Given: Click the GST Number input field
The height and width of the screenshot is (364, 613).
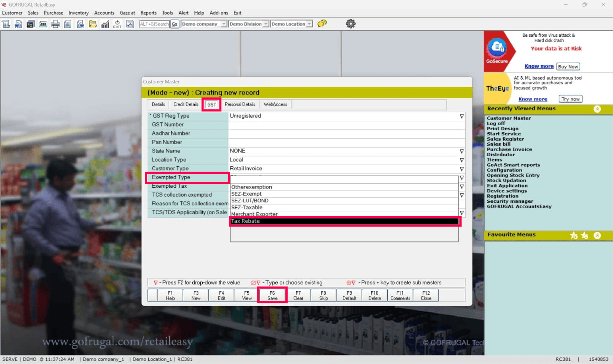Looking at the screenshot, I should click(x=347, y=125).
